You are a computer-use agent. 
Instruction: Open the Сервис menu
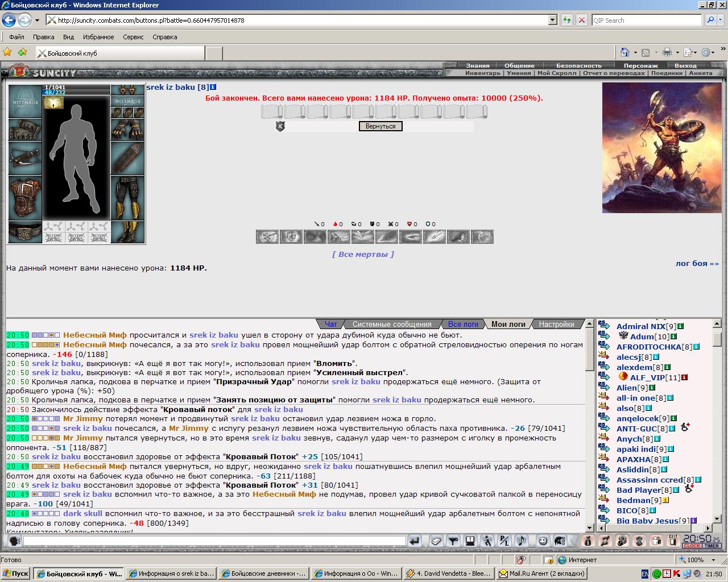click(x=133, y=37)
